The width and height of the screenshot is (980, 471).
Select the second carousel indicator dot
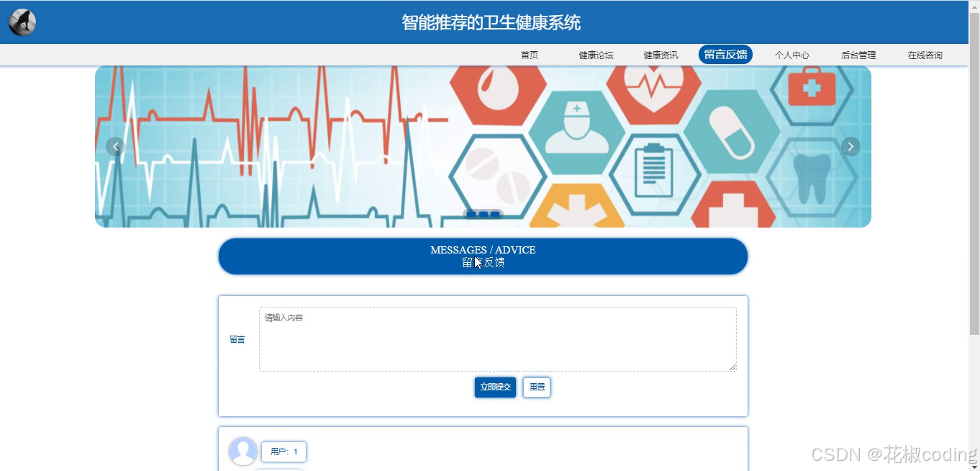482,213
